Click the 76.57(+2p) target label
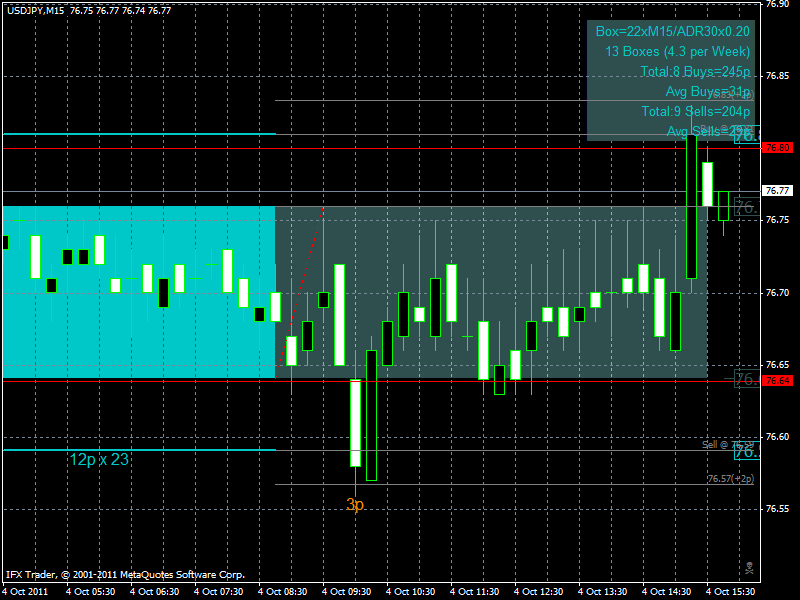800x600 pixels. point(730,479)
